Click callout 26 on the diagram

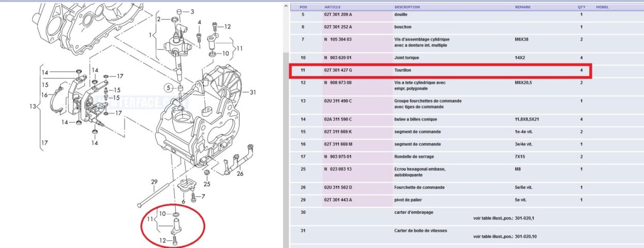click(x=240, y=174)
